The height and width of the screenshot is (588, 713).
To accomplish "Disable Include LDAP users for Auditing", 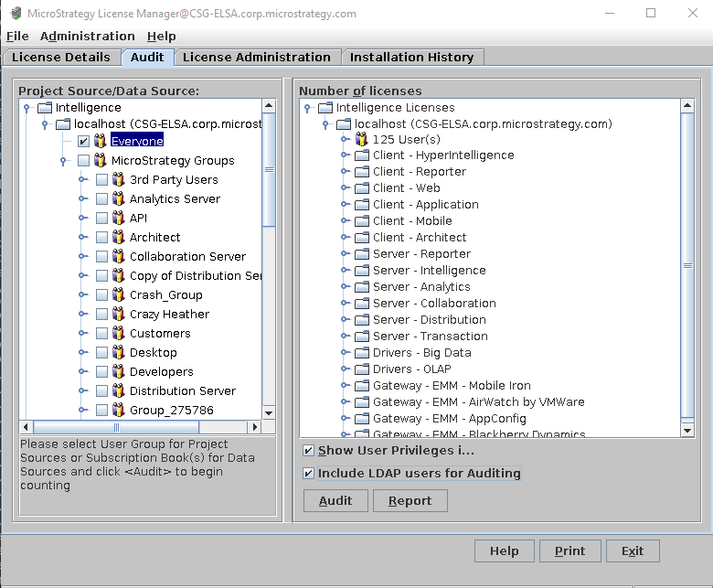I will [x=308, y=474].
